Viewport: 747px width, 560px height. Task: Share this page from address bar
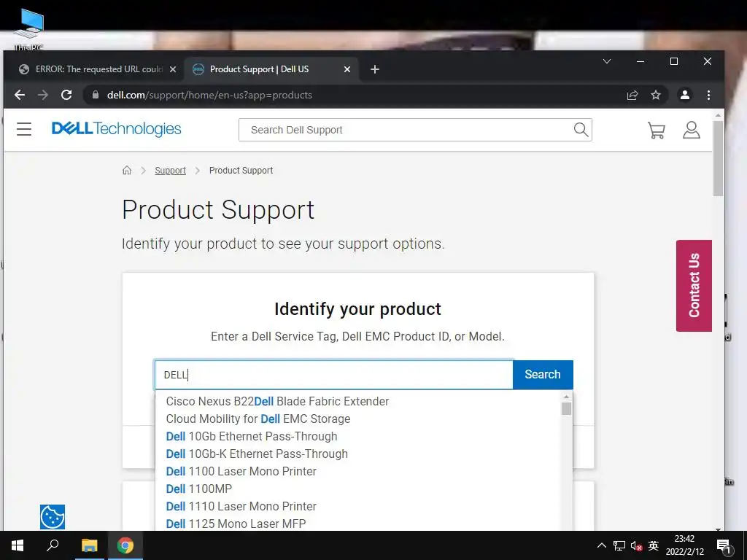click(632, 95)
